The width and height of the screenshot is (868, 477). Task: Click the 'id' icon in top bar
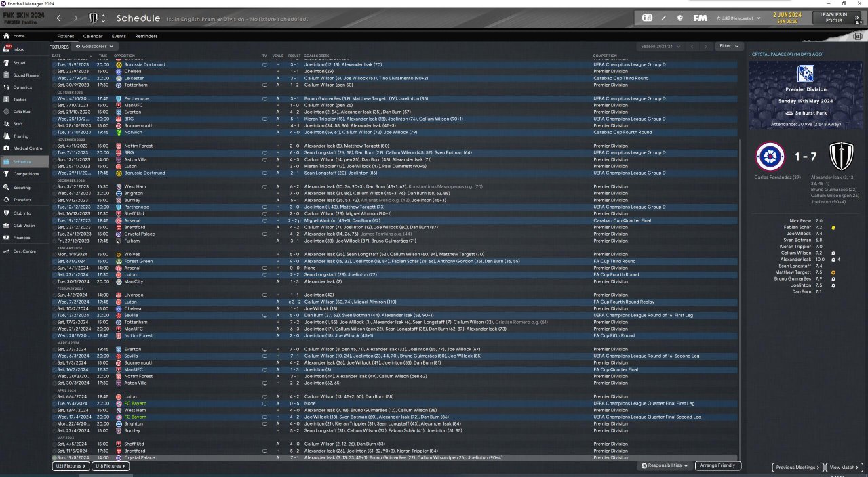(648, 18)
